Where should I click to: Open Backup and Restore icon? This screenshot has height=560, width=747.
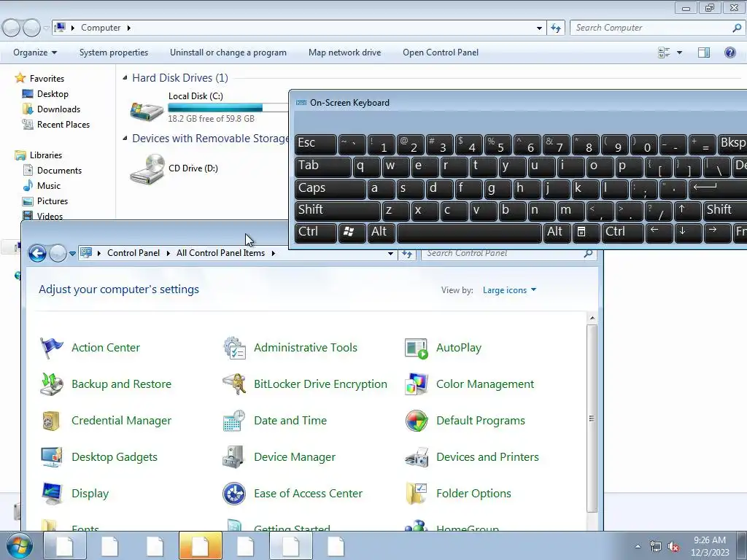pos(52,384)
